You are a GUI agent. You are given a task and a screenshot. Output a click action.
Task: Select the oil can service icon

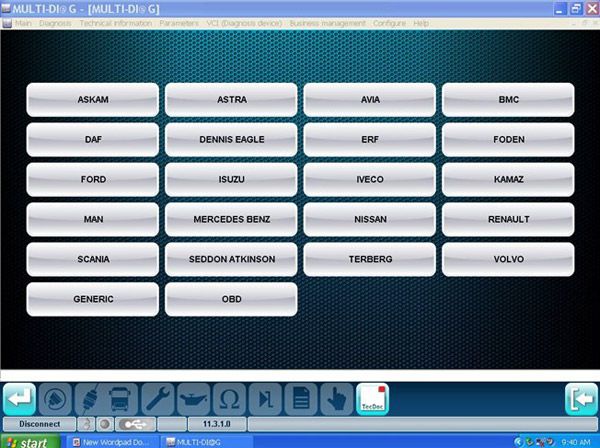[x=193, y=398]
